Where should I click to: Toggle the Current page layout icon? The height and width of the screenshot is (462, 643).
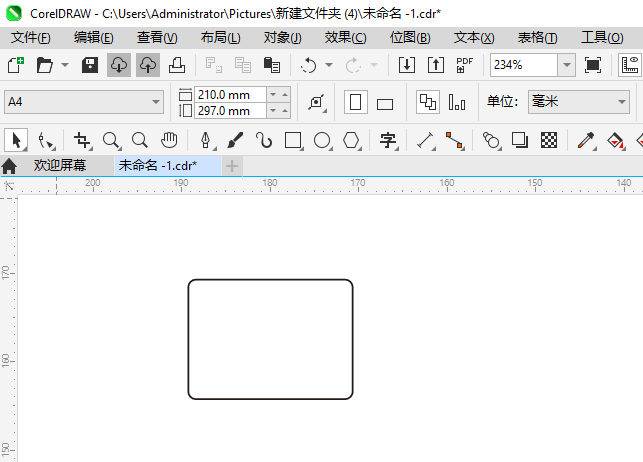(457, 102)
